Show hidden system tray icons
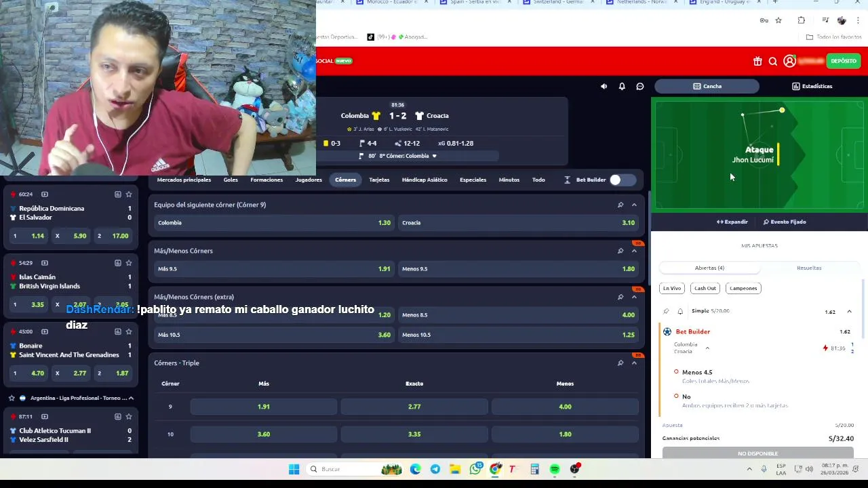This screenshot has height=488, width=868. pos(749,469)
